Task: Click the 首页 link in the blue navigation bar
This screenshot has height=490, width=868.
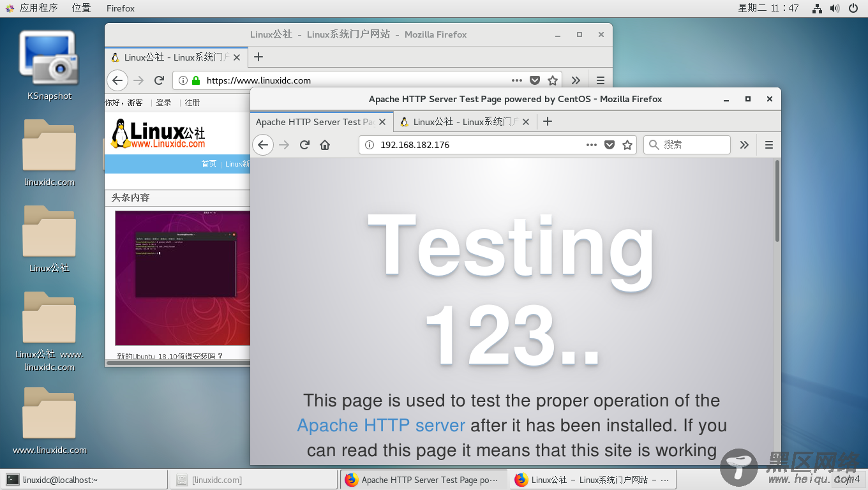Action: (x=209, y=164)
